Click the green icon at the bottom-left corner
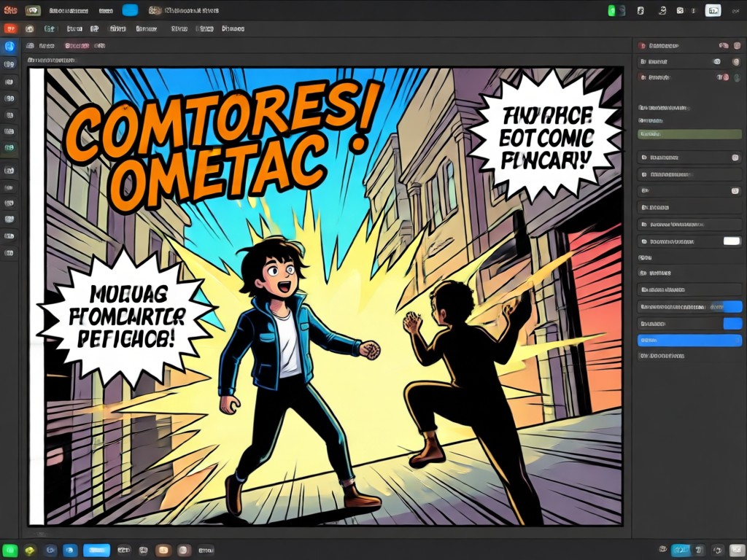 (x=10, y=550)
